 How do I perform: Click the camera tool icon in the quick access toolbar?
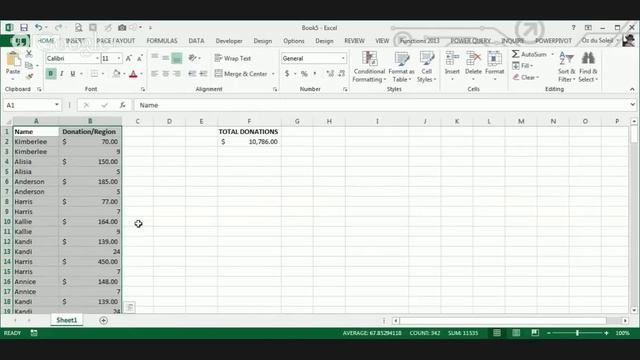point(122,28)
